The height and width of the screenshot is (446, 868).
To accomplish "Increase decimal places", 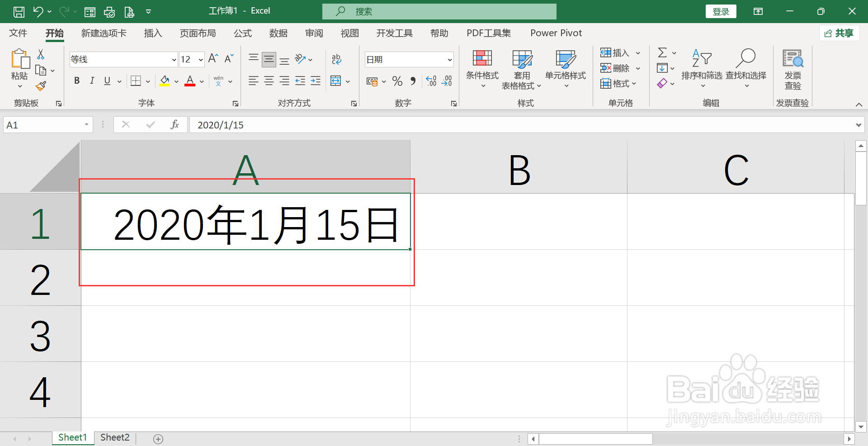I will click(x=431, y=81).
